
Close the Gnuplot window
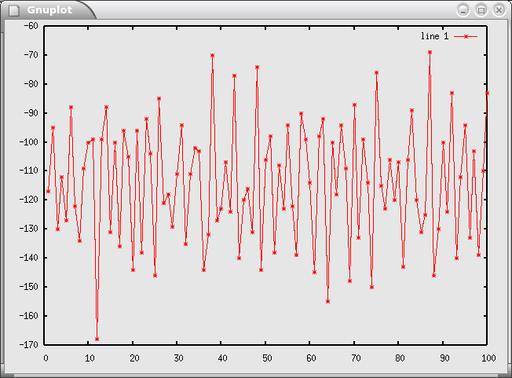pos(499,10)
